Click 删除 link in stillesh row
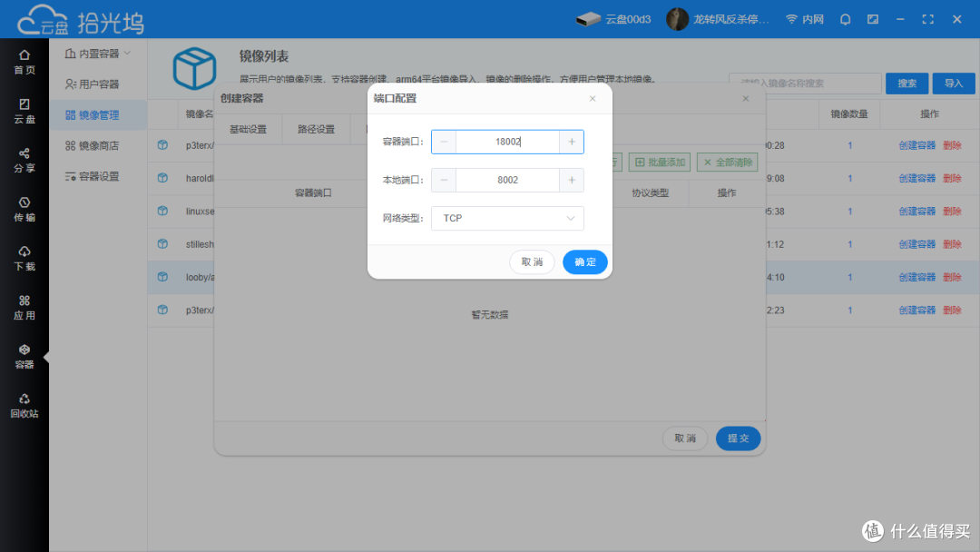980x552 pixels. coord(952,244)
